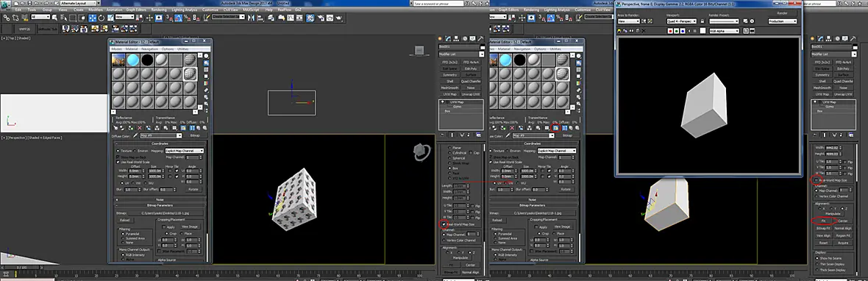Select Gizmo sub-object in left modifier stack
This screenshot has width=868, height=281.
click(457, 107)
